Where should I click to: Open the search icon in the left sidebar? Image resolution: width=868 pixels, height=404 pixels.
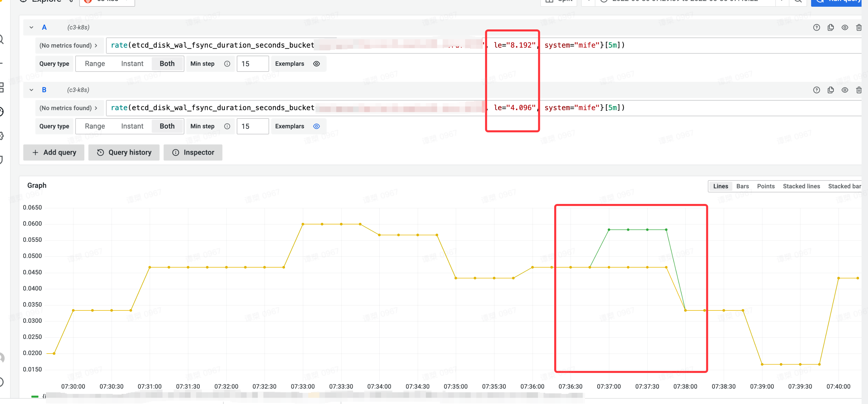click(x=2, y=40)
